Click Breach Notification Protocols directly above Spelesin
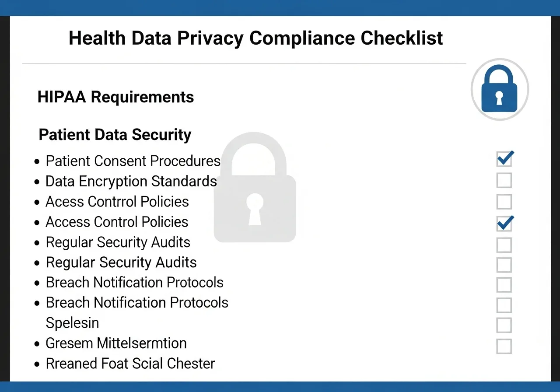The width and height of the screenshot is (560, 392). pos(137,303)
